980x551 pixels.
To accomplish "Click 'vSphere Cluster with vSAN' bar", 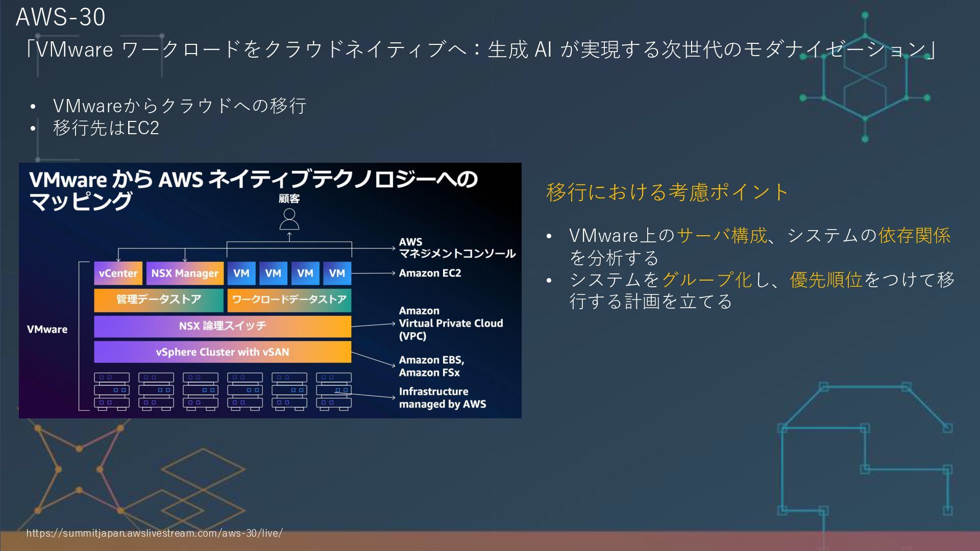I will click(x=223, y=352).
